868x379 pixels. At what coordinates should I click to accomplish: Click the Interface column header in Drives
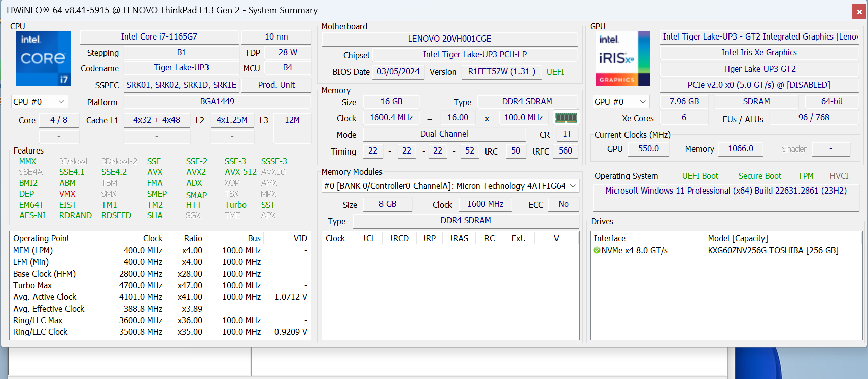click(x=647, y=238)
